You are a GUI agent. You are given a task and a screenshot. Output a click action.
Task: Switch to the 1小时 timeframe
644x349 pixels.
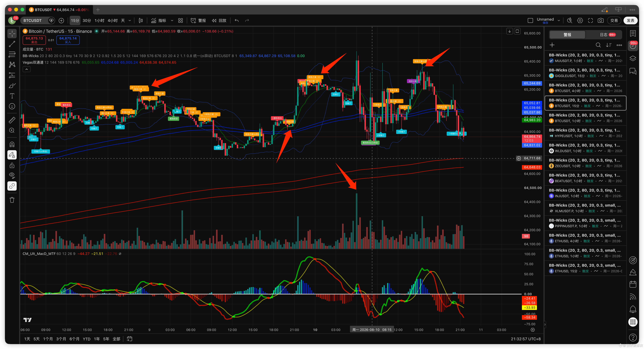tap(100, 20)
